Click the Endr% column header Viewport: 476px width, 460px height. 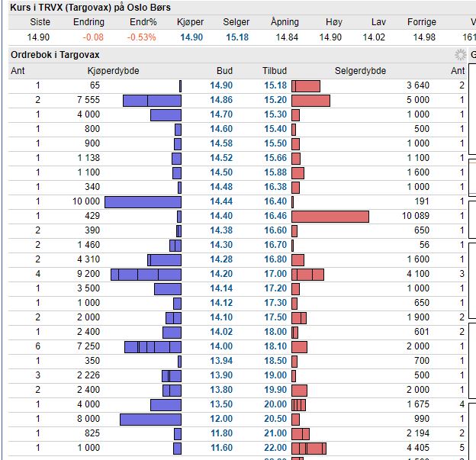(143, 22)
